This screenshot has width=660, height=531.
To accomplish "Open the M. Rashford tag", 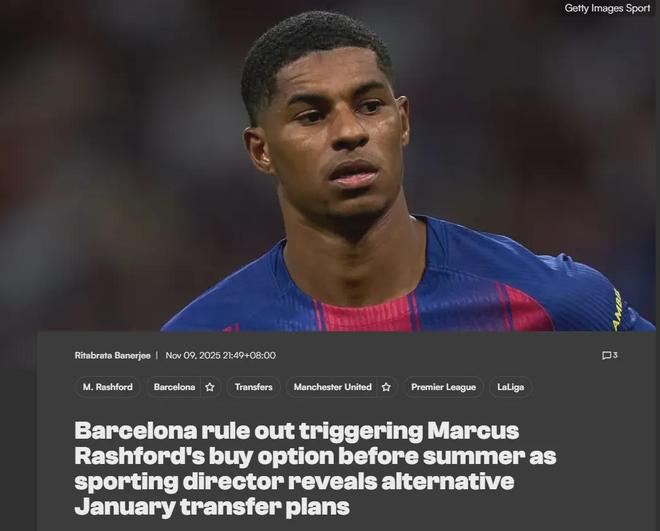I will pos(108,387).
